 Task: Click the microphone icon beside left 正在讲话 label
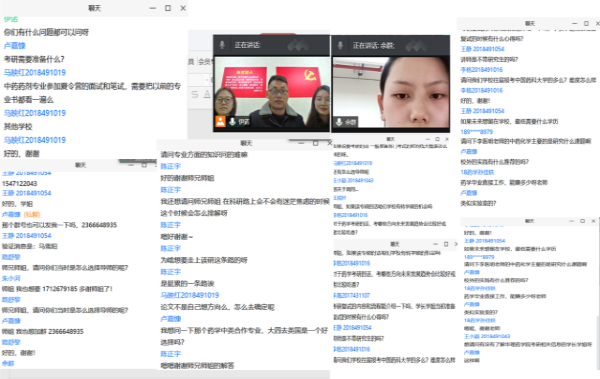(x=222, y=45)
